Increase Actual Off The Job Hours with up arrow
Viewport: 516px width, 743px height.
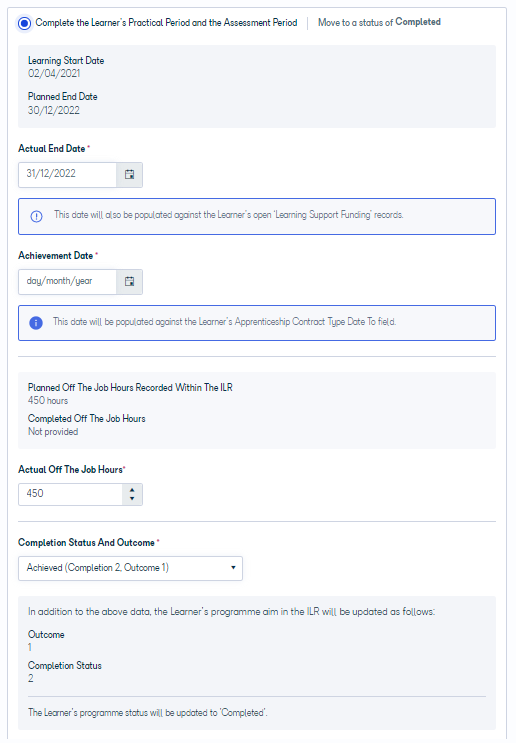coord(132,490)
